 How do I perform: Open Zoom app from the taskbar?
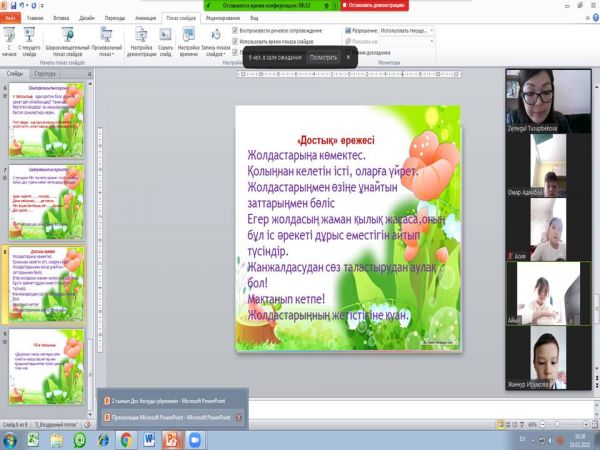(x=195, y=439)
